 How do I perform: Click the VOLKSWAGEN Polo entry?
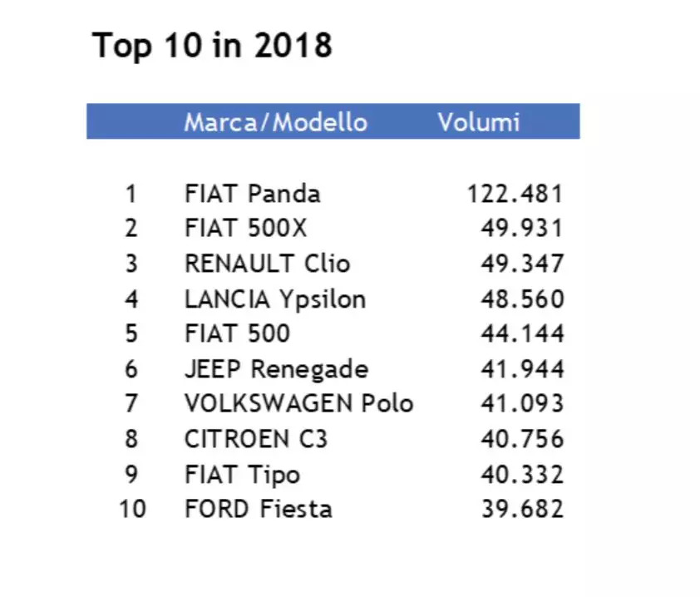298,403
